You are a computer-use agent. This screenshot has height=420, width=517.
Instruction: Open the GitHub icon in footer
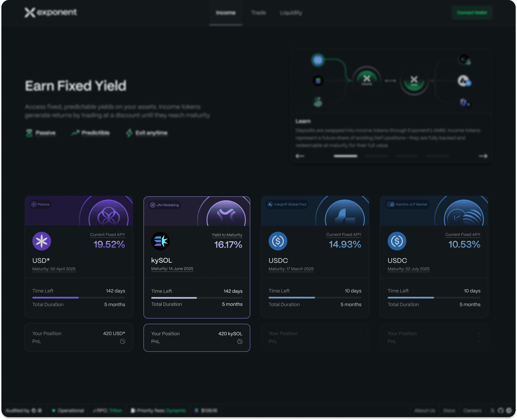click(501, 411)
